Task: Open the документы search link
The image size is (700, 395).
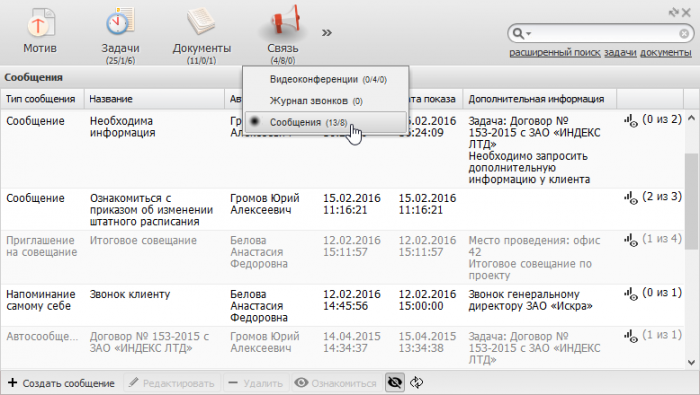Action: [x=666, y=53]
